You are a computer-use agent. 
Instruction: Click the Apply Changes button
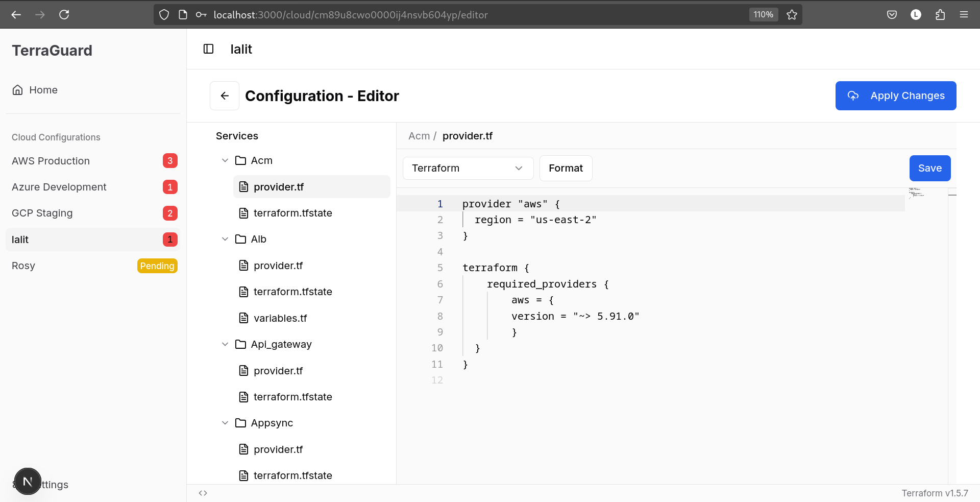point(895,95)
